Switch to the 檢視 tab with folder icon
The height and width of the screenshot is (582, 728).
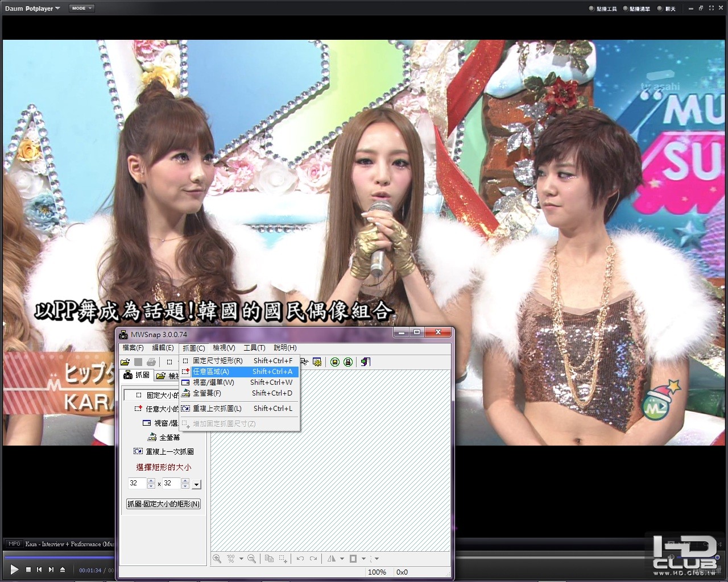pos(168,376)
